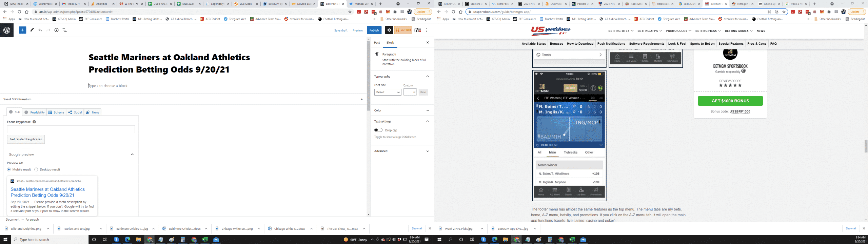Jump to the Pros & Cons section
The height and width of the screenshot is (244, 868).
tap(757, 44)
